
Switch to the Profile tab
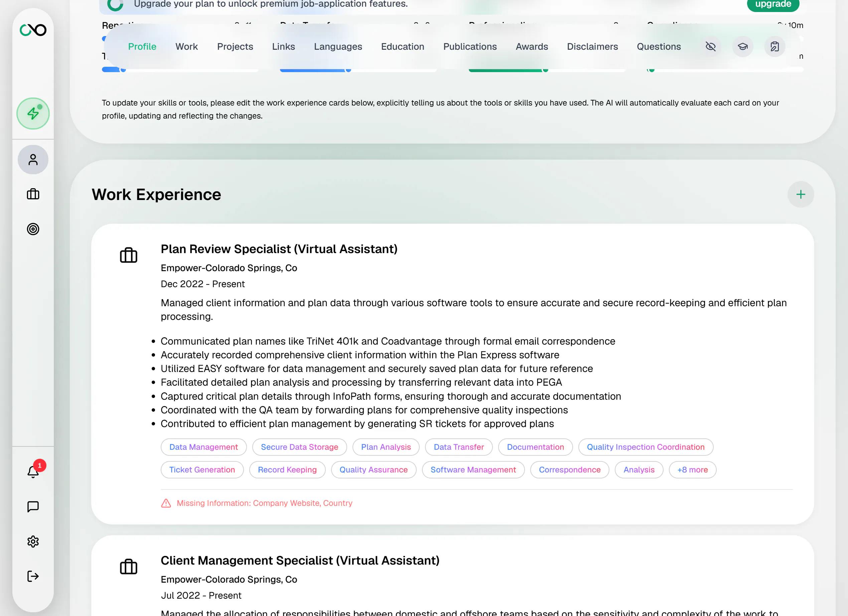142,47
